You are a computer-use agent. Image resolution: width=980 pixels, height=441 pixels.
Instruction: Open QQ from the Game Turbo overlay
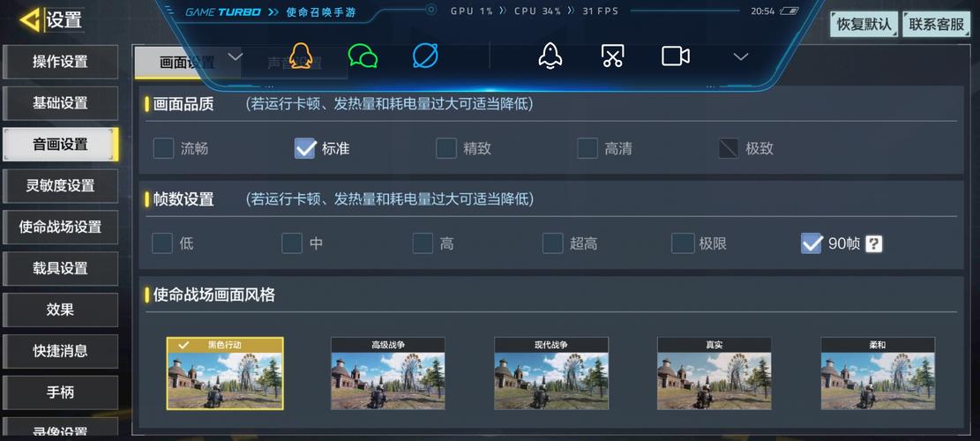click(x=301, y=56)
